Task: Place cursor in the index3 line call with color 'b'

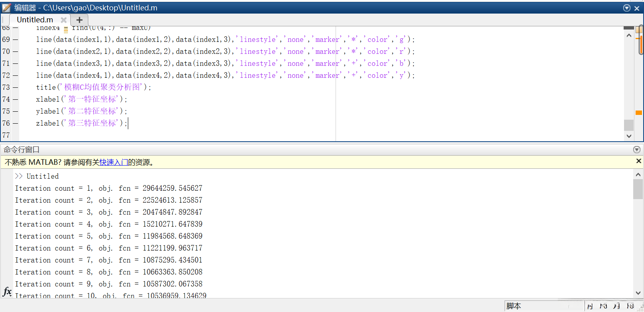Action: pyautogui.click(x=225, y=63)
